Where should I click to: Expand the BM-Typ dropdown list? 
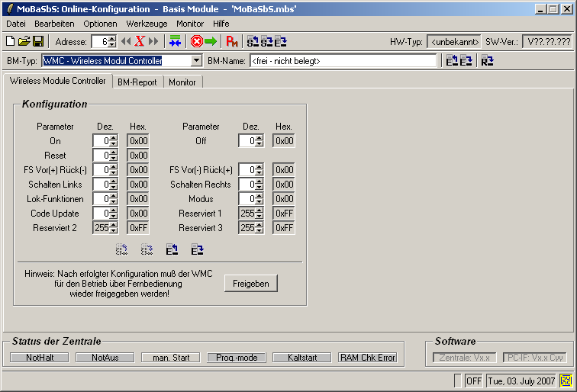pos(196,61)
